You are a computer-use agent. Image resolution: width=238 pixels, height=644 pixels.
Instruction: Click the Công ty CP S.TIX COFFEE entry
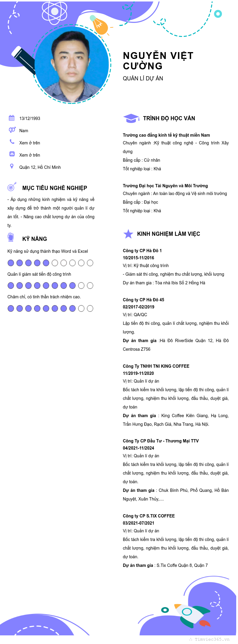(149, 516)
